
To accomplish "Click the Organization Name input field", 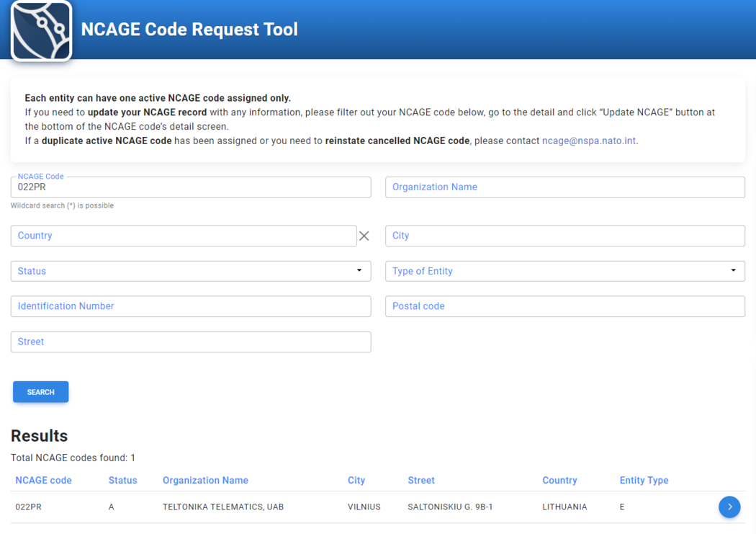I will click(x=564, y=187).
